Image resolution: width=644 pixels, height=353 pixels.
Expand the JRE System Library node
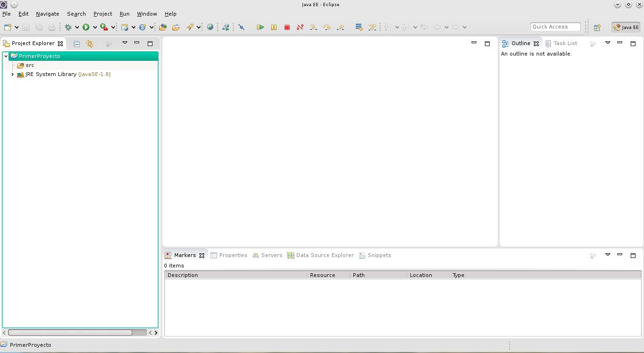pos(12,74)
